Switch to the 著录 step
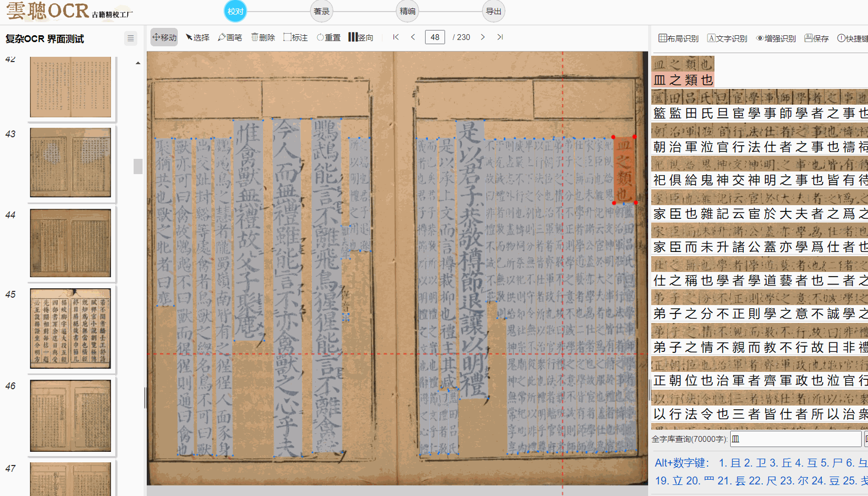The height and width of the screenshot is (496, 868). point(321,11)
